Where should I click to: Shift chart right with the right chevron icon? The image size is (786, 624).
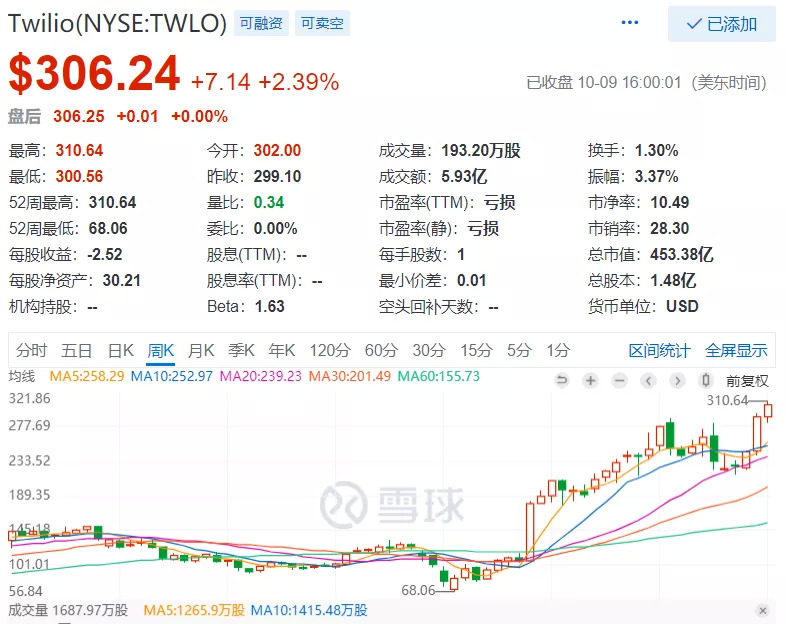677,380
